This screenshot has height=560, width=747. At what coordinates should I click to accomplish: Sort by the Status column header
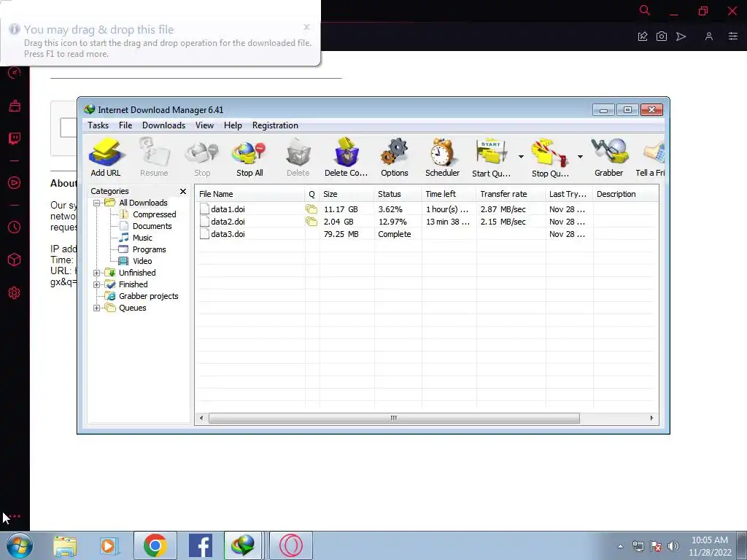(398, 194)
